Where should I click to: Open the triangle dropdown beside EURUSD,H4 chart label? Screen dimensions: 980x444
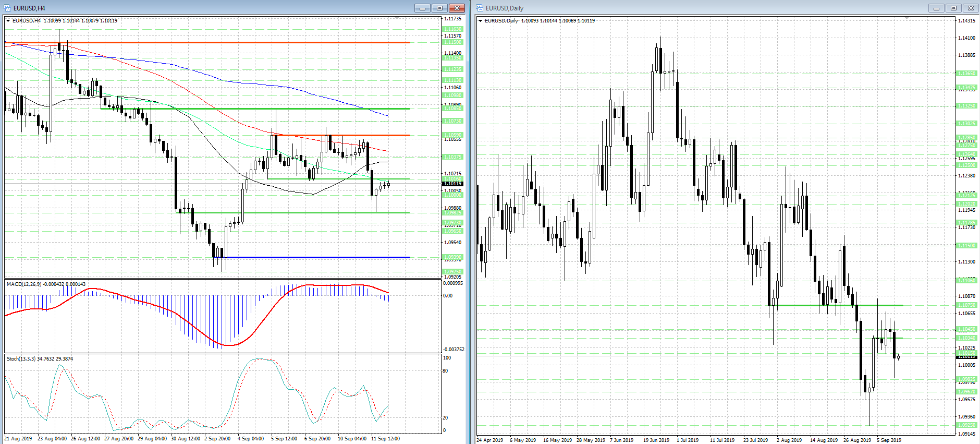(x=8, y=21)
